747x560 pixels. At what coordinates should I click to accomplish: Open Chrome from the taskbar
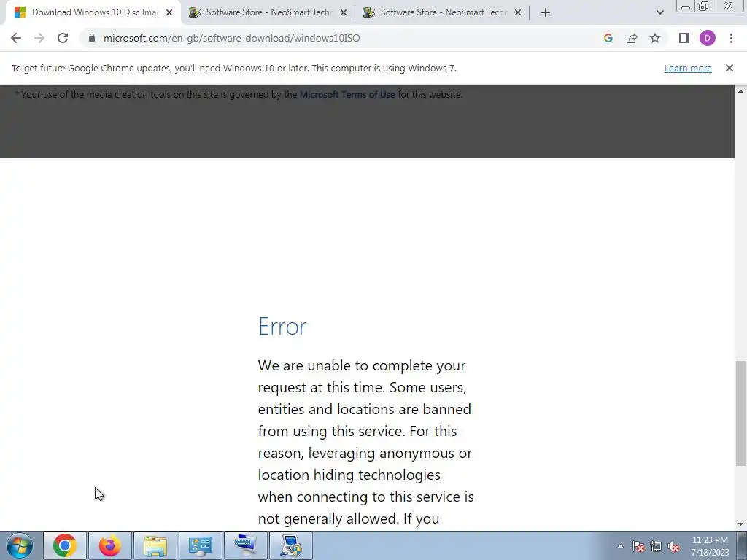(x=65, y=545)
